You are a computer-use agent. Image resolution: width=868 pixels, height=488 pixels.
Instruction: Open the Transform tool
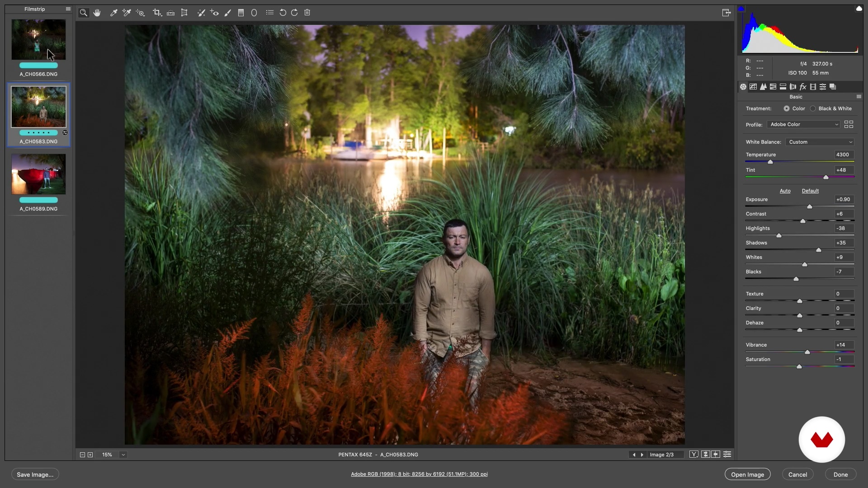click(x=184, y=13)
